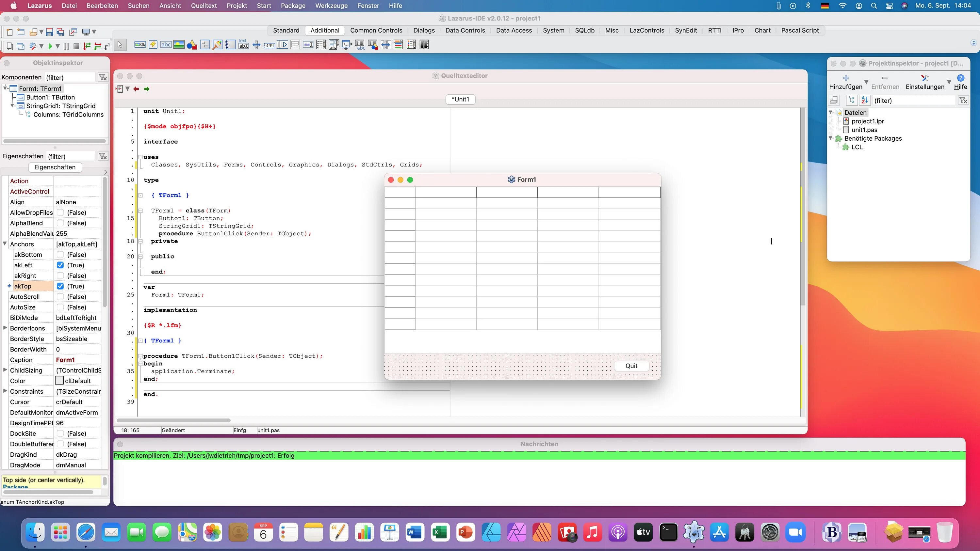Switch to the Common Controls palette tab

376,30
